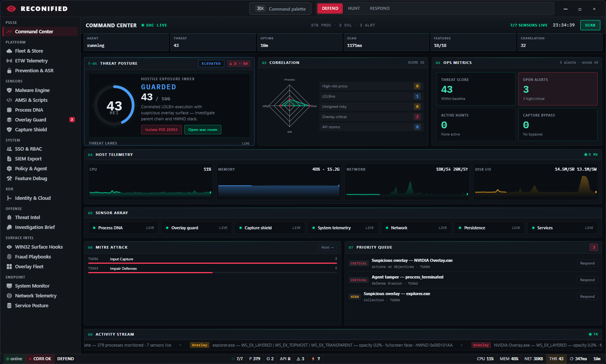This screenshot has width=606, height=364.
Task: Click Overlay Guard badge showing 2
Action: [72, 120]
